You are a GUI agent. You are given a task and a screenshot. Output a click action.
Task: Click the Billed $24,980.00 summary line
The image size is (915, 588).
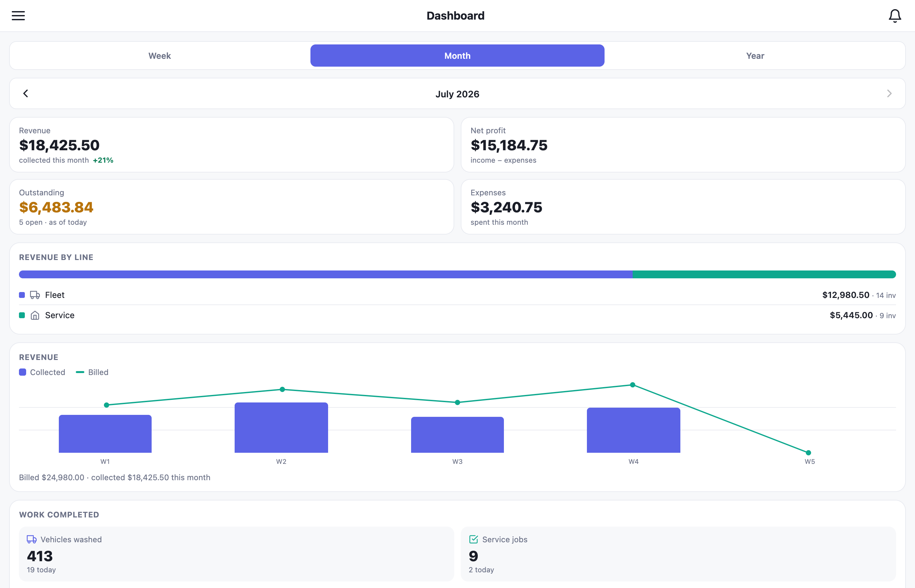tap(115, 477)
